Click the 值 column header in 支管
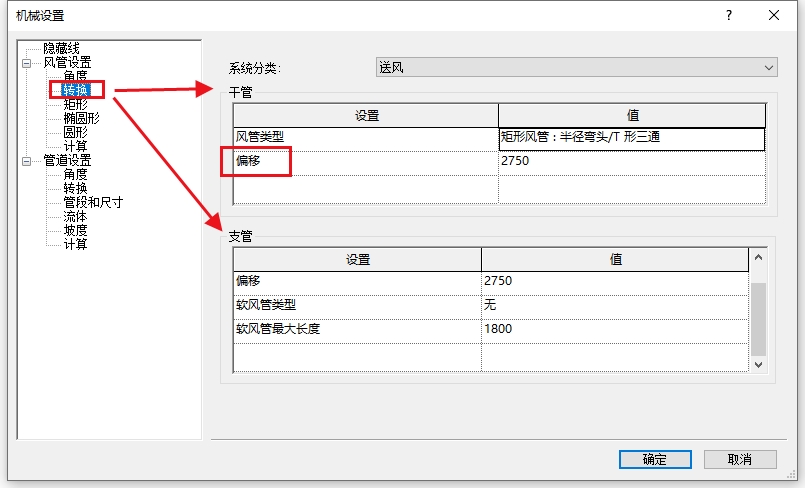Image resolution: width=805 pixels, height=488 pixels. 615,260
